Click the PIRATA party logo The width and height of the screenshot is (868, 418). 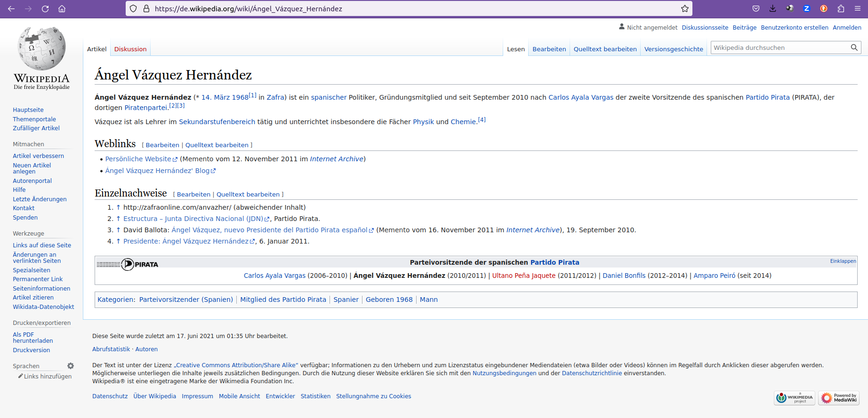point(128,264)
